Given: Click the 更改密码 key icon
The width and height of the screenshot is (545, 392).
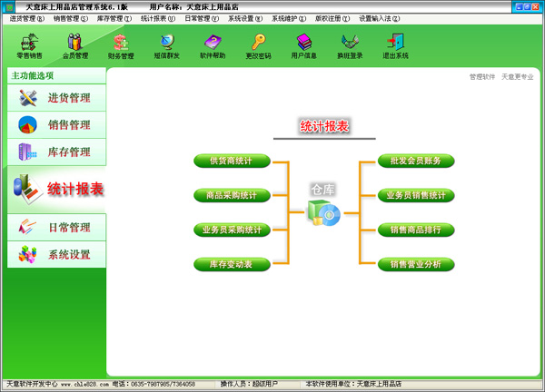Looking at the screenshot, I should 258,45.
